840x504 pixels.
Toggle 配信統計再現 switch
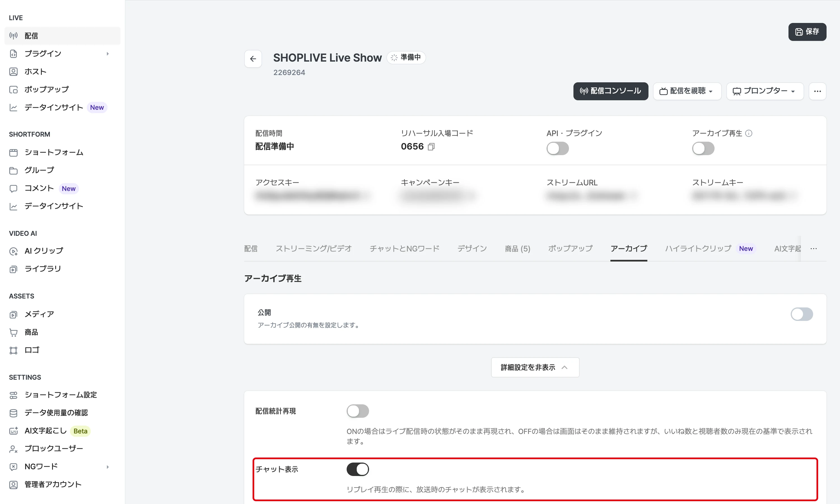pyautogui.click(x=358, y=411)
